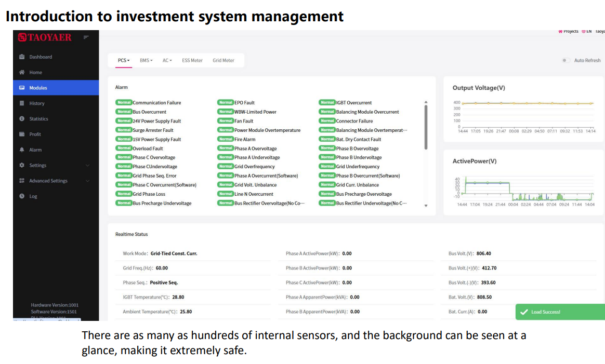Screen dimensions: 605x364
Task: Click the Home house icon
Action: 22,73
